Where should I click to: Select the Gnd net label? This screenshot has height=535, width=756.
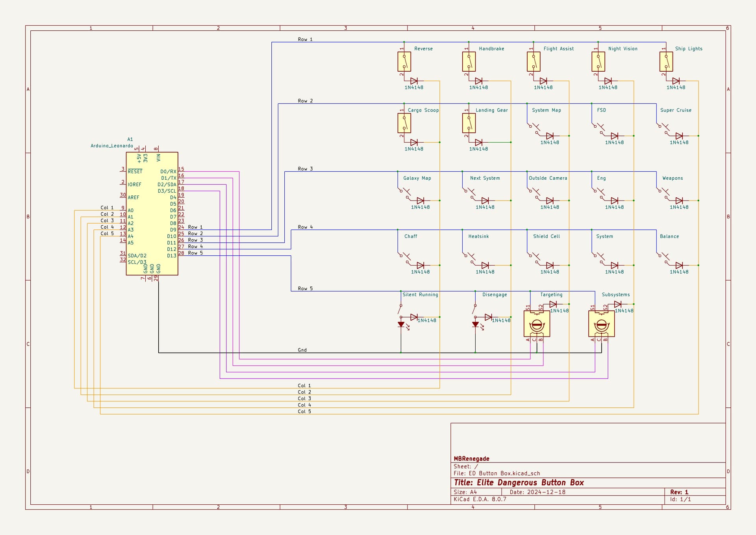(302, 350)
